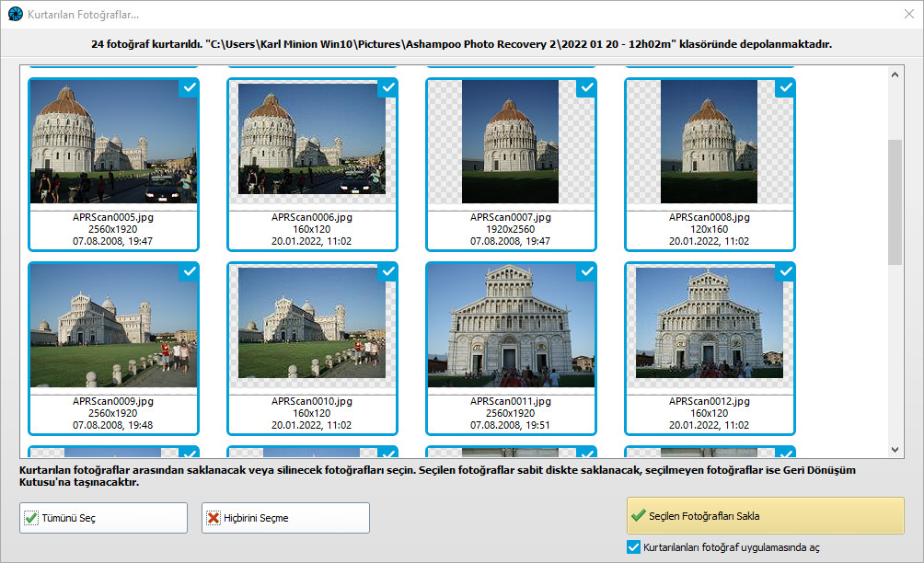Click the APRScan0008.jpg file name label
Image resolution: width=924 pixels, height=563 pixels.
(x=709, y=217)
